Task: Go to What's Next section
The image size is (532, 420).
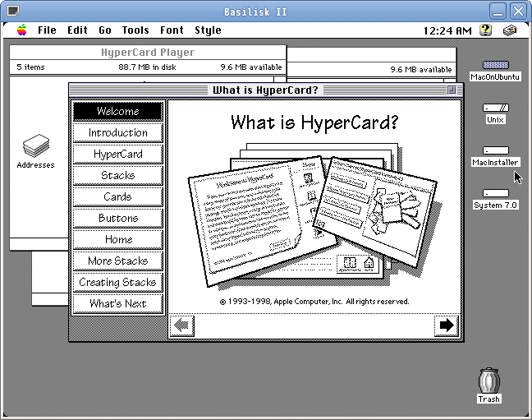Action: click(x=117, y=304)
